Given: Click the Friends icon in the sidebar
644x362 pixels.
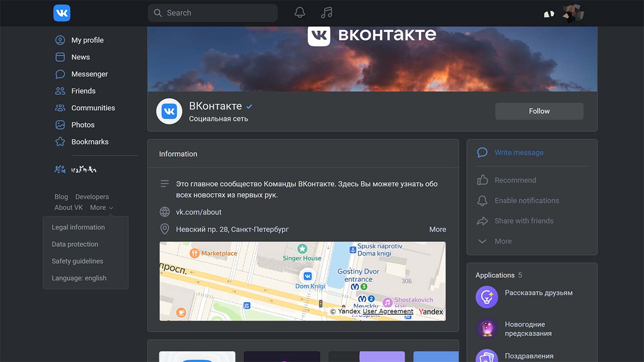Looking at the screenshot, I should click(60, 91).
